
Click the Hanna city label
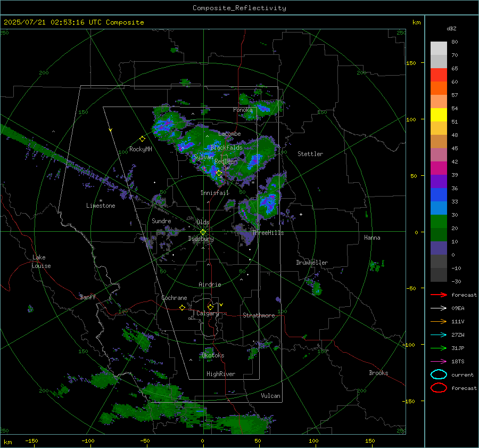[372, 238]
